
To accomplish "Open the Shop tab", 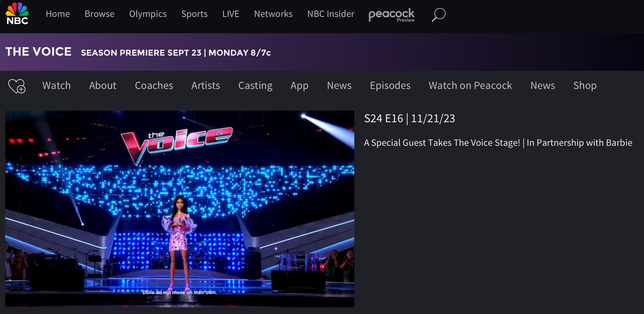I will coord(585,86).
